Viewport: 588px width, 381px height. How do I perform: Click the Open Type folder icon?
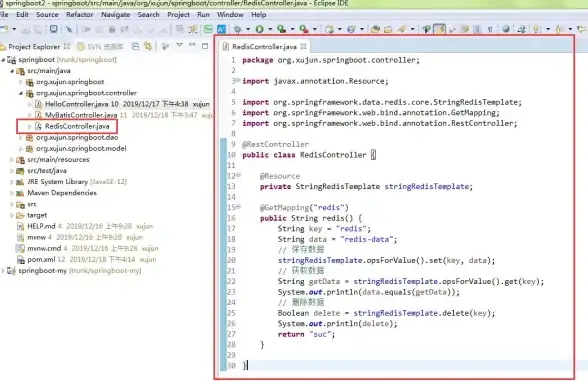[x=375, y=29]
